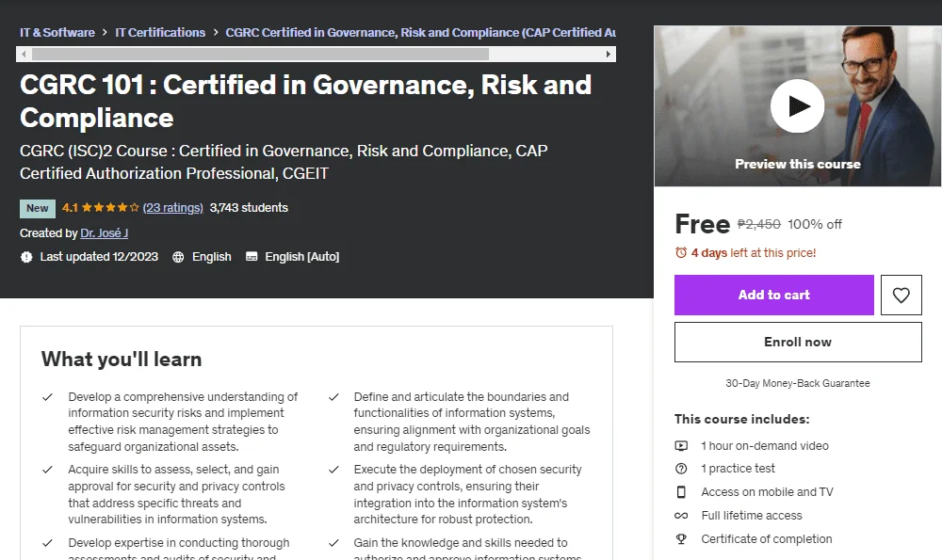This screenshot has height=560, width=942.
Task: Click breadcrumb scrollbar left arrow
Action: pyautogui.click(x=24, y=54)
